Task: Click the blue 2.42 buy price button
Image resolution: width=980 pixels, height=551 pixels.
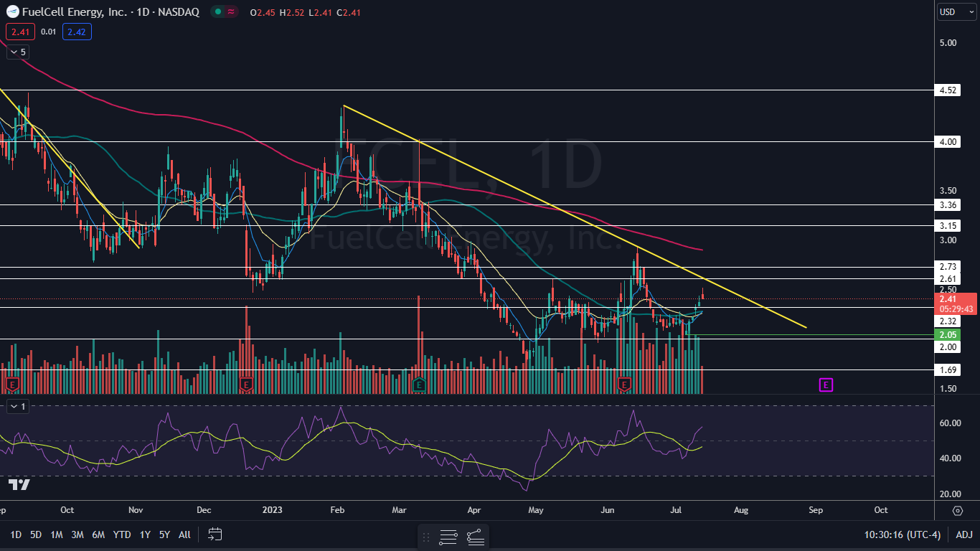Action: pyautogui.click(x=76, y=32)
